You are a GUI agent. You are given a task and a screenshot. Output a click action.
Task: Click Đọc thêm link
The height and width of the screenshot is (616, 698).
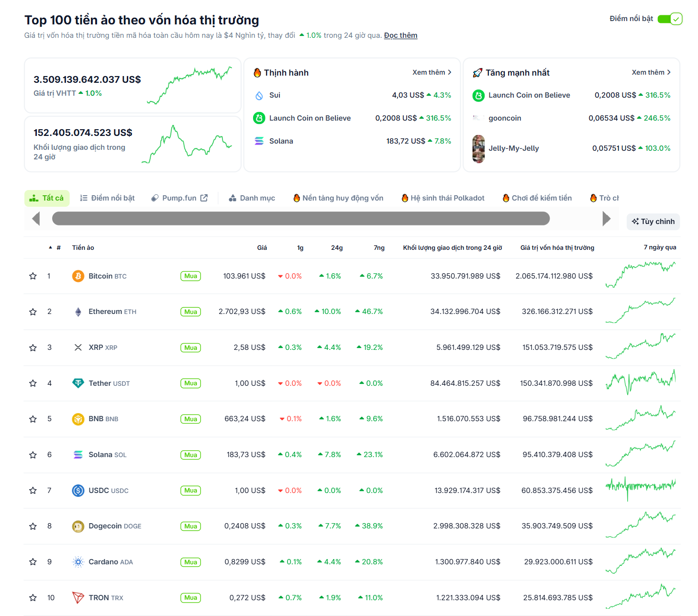tap(401, 35)
